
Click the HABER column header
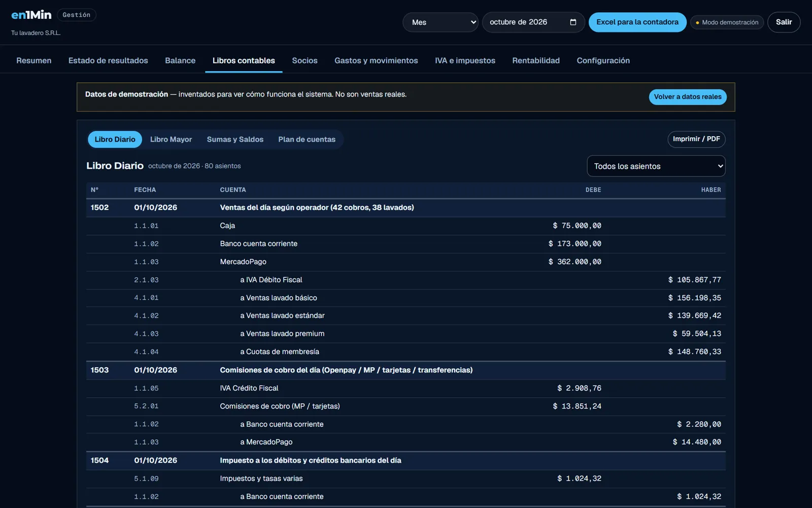(x=711, y=190)
